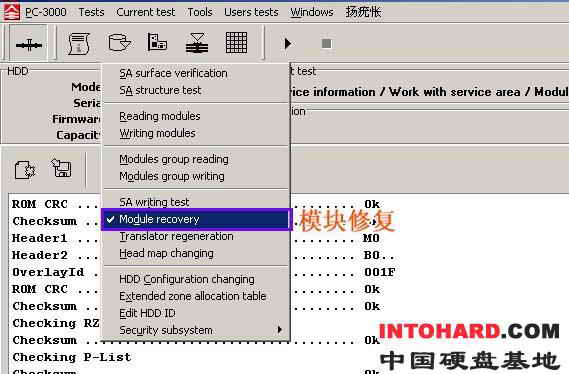Open the garbled Chinese-character menu
Screen dimensions: 569x374
tap(363, 12)
